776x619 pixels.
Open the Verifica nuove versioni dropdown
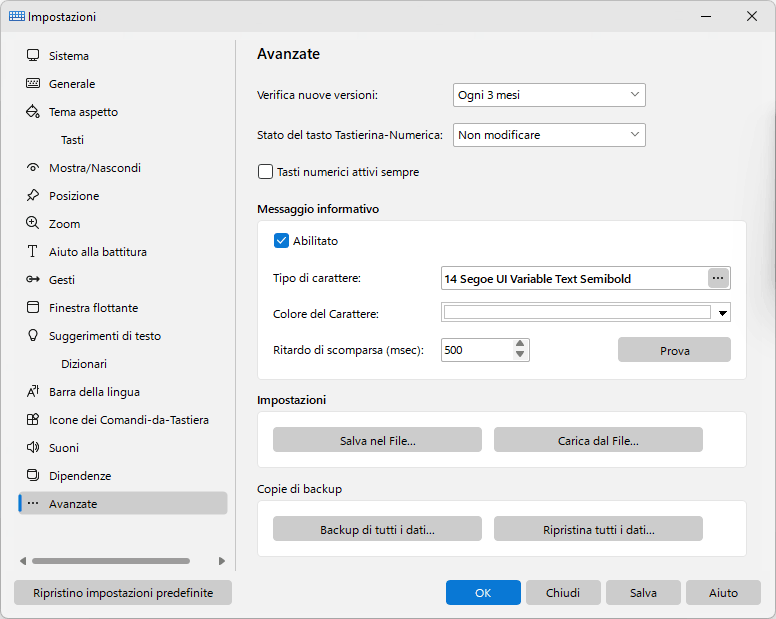click(549, 95)
